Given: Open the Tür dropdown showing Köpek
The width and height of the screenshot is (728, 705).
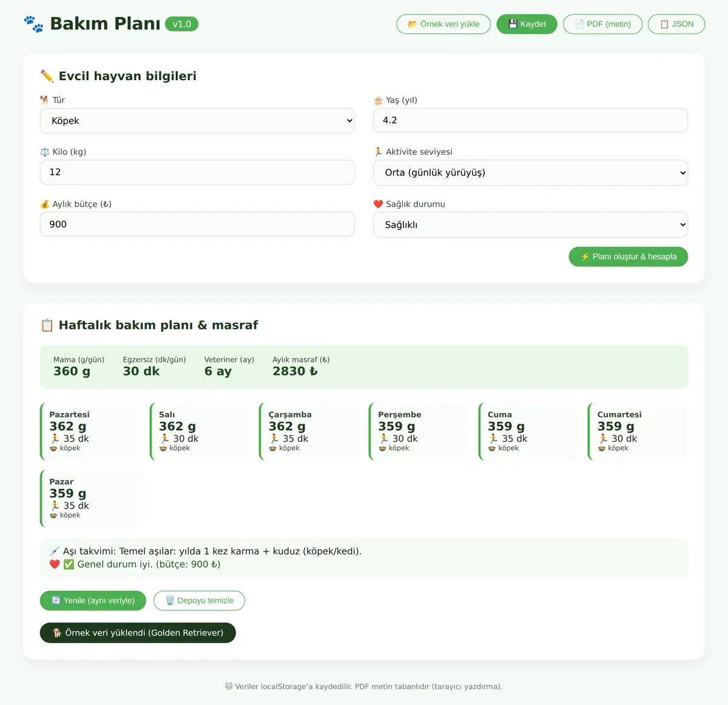Looking at the screenshot, I should [x=197, y=121].
